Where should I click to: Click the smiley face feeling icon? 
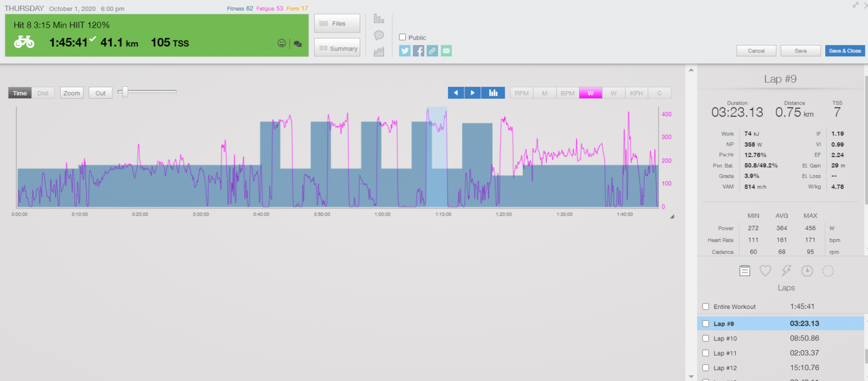pos(282,43)
